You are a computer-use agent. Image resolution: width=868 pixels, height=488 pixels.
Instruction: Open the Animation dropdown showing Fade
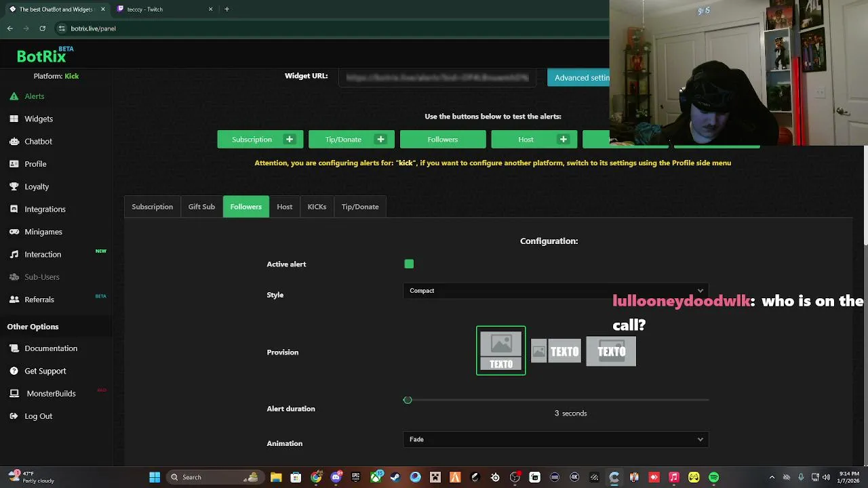tap(556, 439)
